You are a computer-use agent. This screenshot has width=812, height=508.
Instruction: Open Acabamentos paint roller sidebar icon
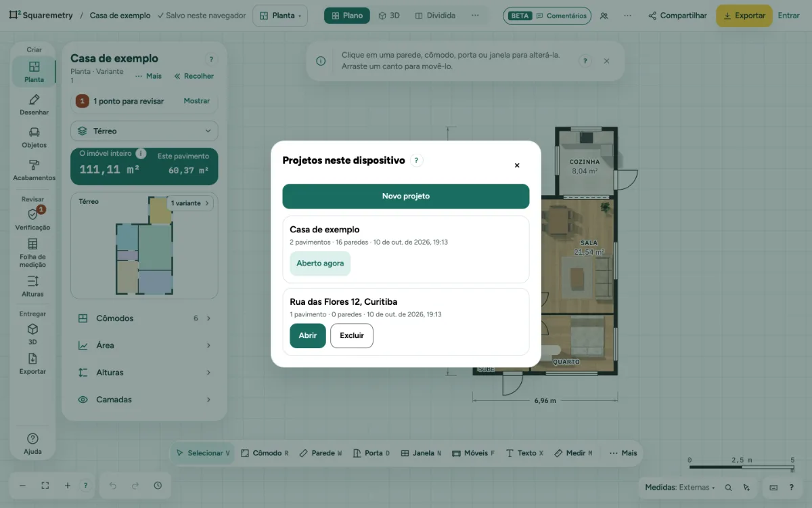click(x=34, y=170)
